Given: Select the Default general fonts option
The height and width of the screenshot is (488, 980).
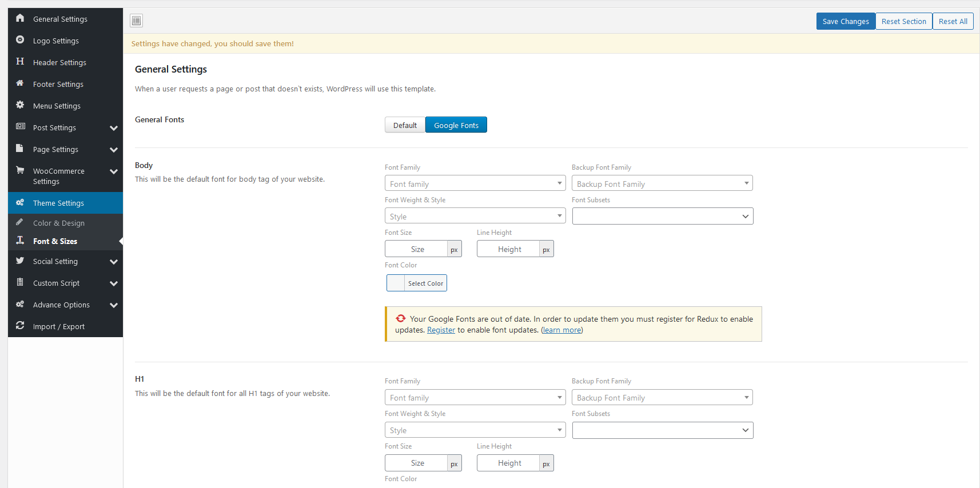Looking at the screenshot, I should coord(405,125).
